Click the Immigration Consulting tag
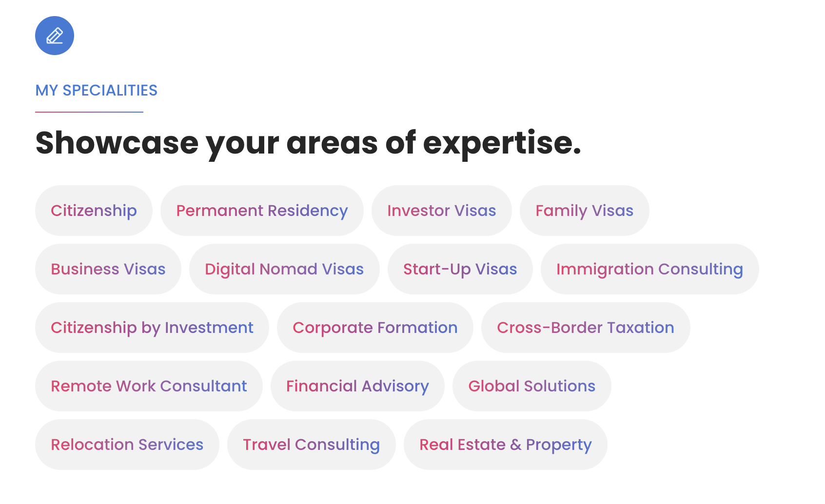 tap(650, 269)
